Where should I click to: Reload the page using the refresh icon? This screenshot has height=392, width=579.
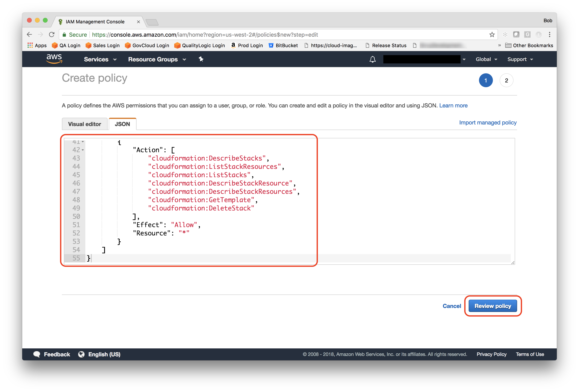pos(52,35)
